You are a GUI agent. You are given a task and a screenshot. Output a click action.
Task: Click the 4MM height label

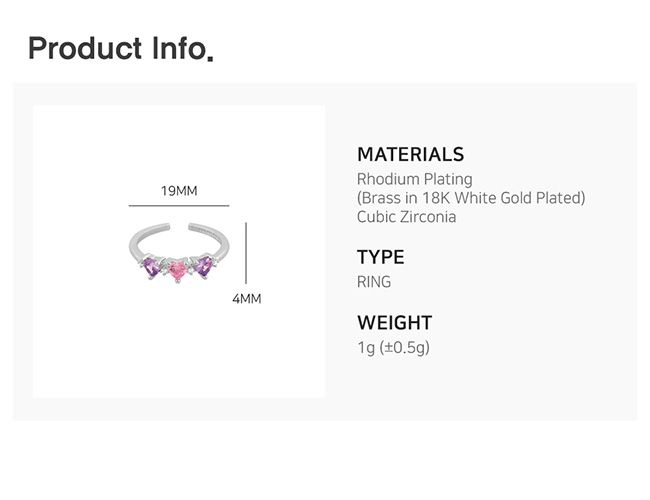tap(246, 298)
